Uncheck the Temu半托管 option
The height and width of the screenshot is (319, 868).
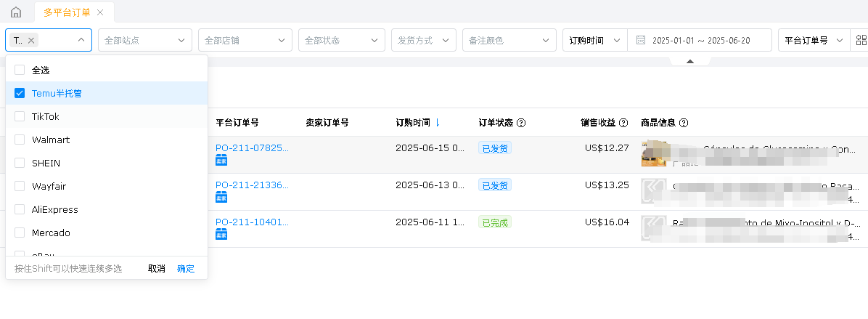(x=20, y=93)
